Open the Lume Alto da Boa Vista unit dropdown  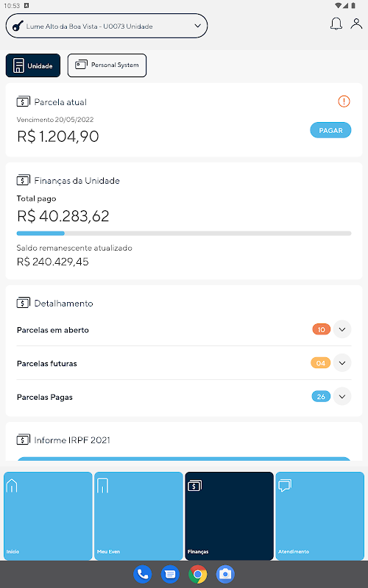click(x=107, y=26)
